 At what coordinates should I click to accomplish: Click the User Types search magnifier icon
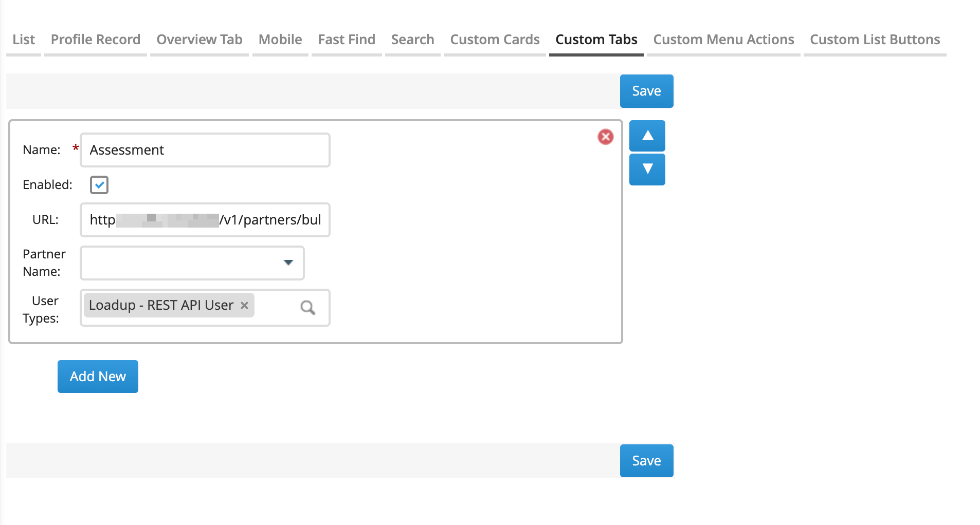coord(307,308)
